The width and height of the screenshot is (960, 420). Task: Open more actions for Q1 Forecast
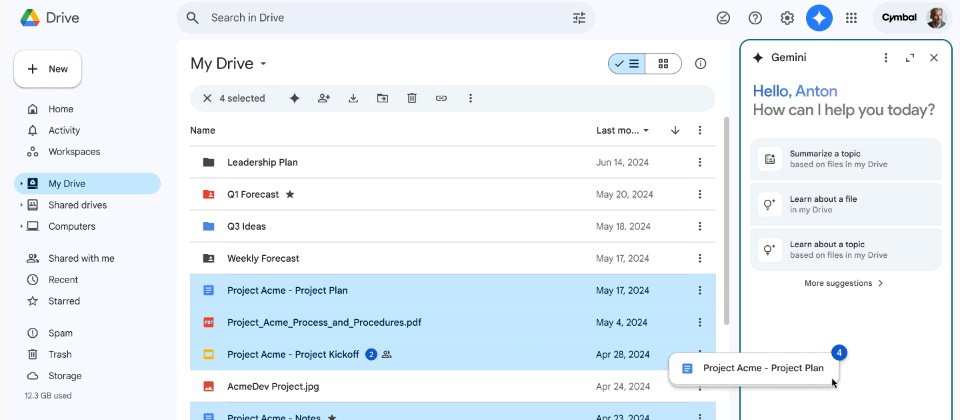[x=700, y=194]
